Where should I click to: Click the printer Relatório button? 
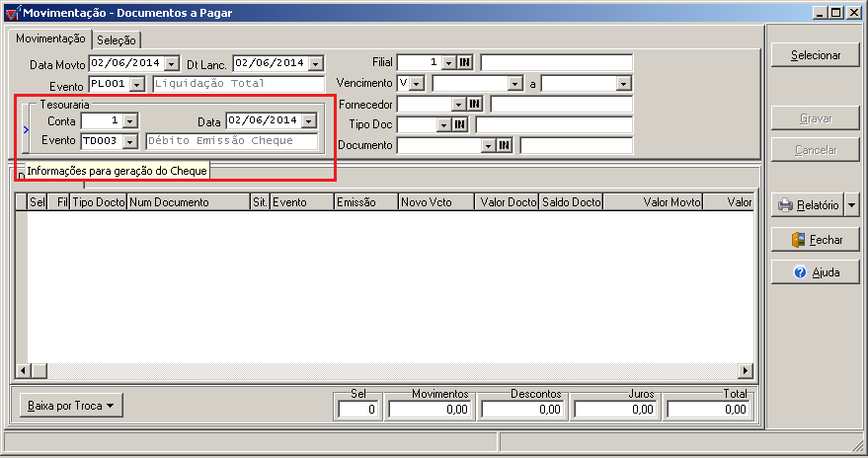[x=807, y=205]
